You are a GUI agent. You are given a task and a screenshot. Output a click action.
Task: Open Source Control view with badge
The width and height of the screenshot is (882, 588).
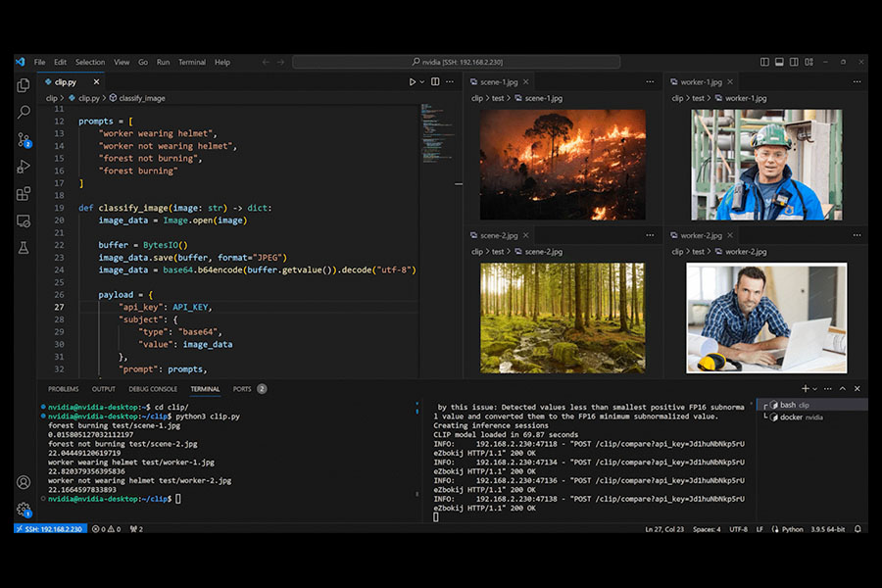24,140
